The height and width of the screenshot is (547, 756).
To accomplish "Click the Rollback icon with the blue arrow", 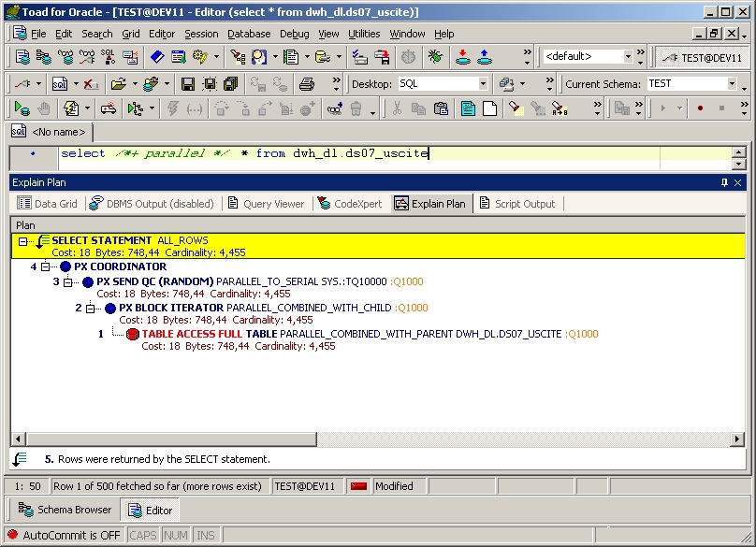I will pos(484,57).
